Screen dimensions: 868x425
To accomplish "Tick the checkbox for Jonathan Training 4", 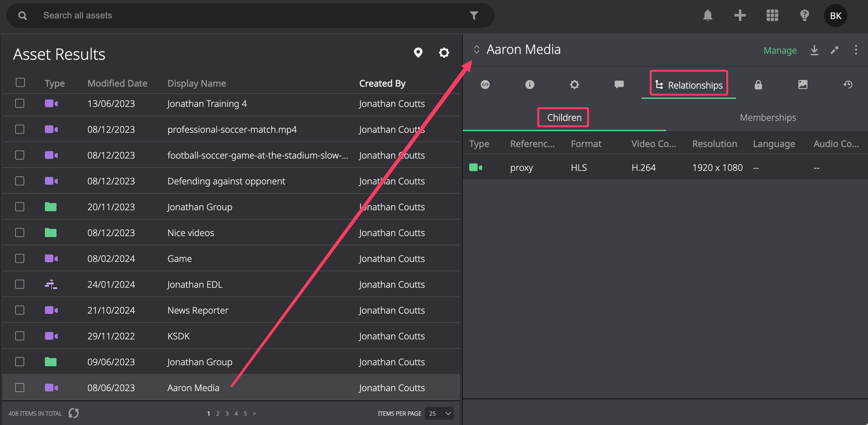I will point(20,103).
